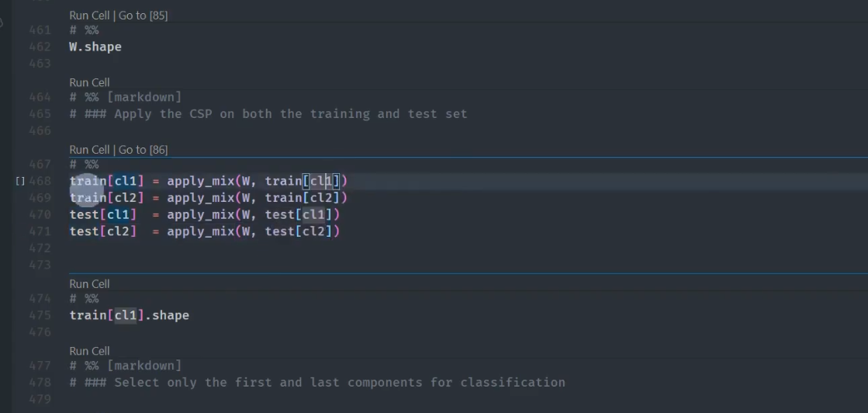Click the bracket gutter icon beside line 468
868x413 pixels.
(20, 181)
